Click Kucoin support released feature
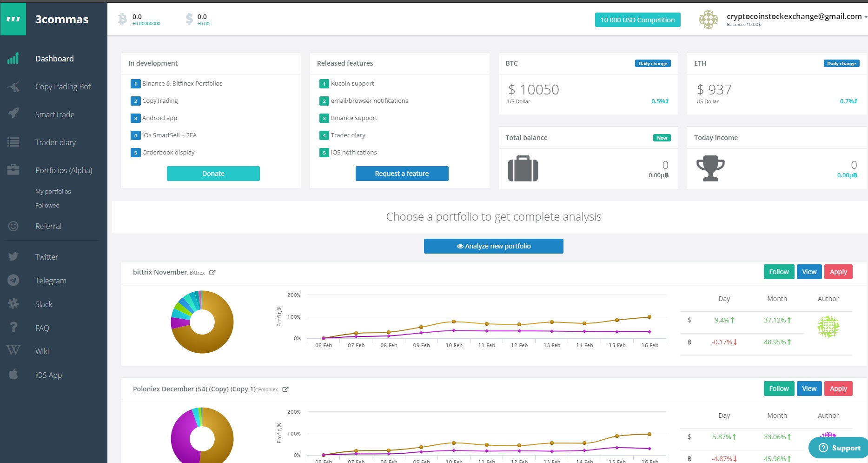The image size is (868, 463). (x=352, y=84)
